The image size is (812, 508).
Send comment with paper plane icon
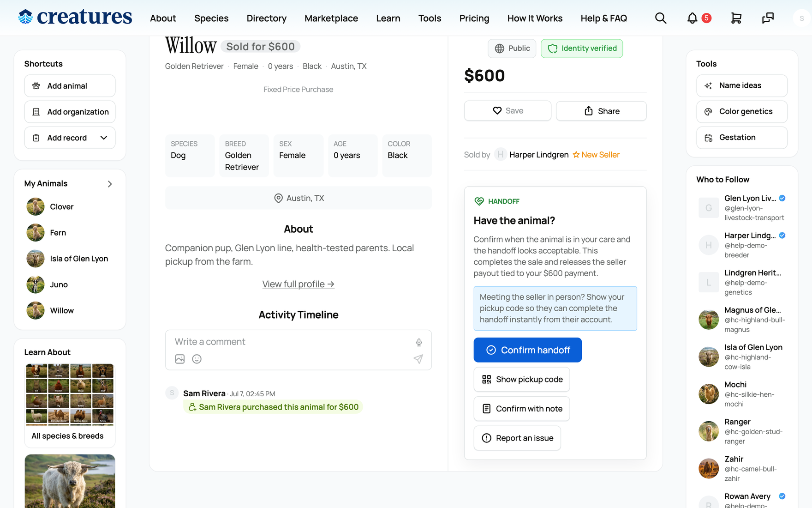point(418,359)
